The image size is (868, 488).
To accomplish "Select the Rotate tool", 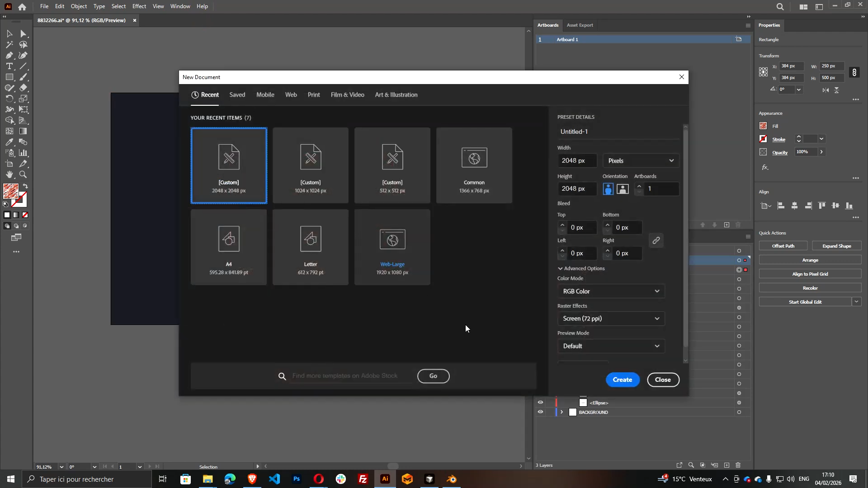I will (x=9, y=98).
